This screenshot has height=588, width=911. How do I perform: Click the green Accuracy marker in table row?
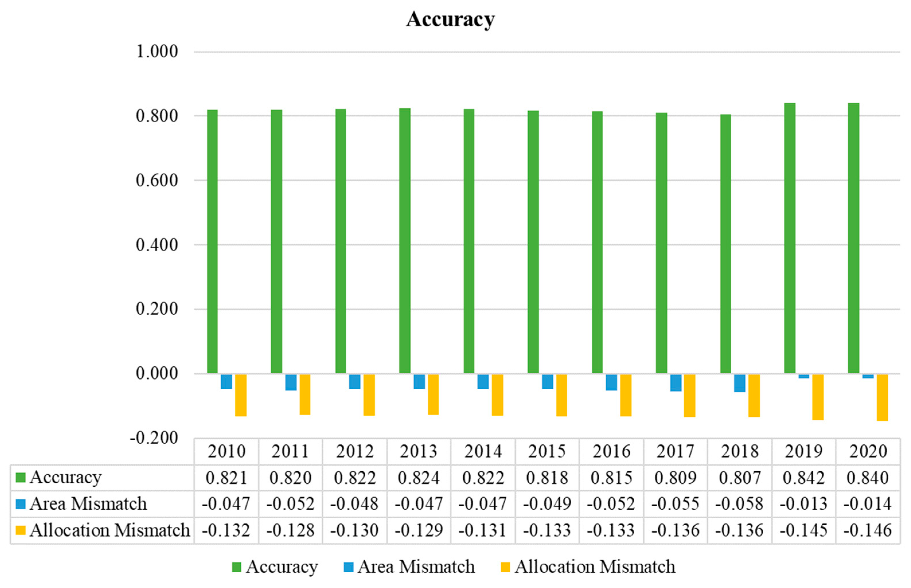click(20, 477)
